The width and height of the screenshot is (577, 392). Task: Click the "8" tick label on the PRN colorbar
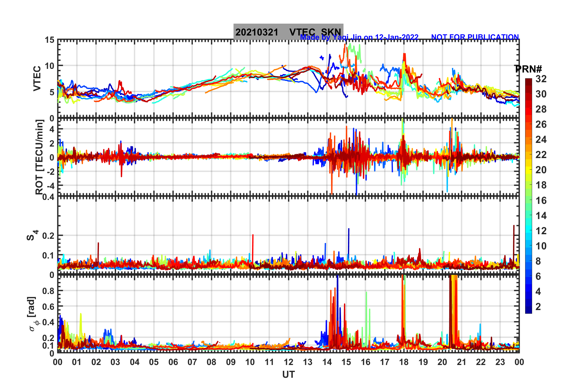(x=538, y=261)
